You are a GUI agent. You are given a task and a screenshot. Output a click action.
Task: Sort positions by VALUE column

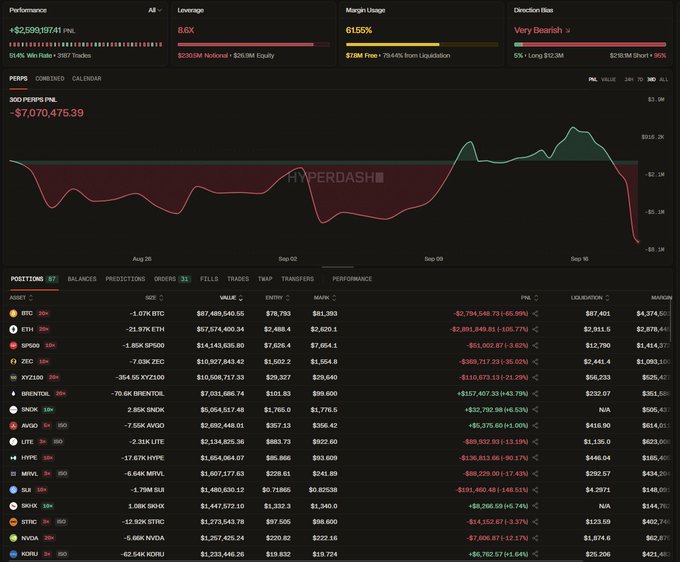coord(231,298)
